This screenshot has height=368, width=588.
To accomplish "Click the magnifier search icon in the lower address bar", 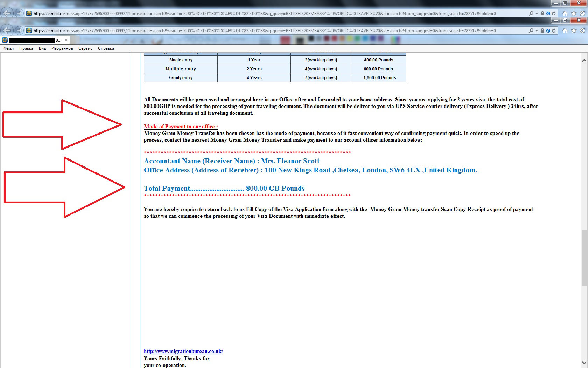I will (531, 31).
